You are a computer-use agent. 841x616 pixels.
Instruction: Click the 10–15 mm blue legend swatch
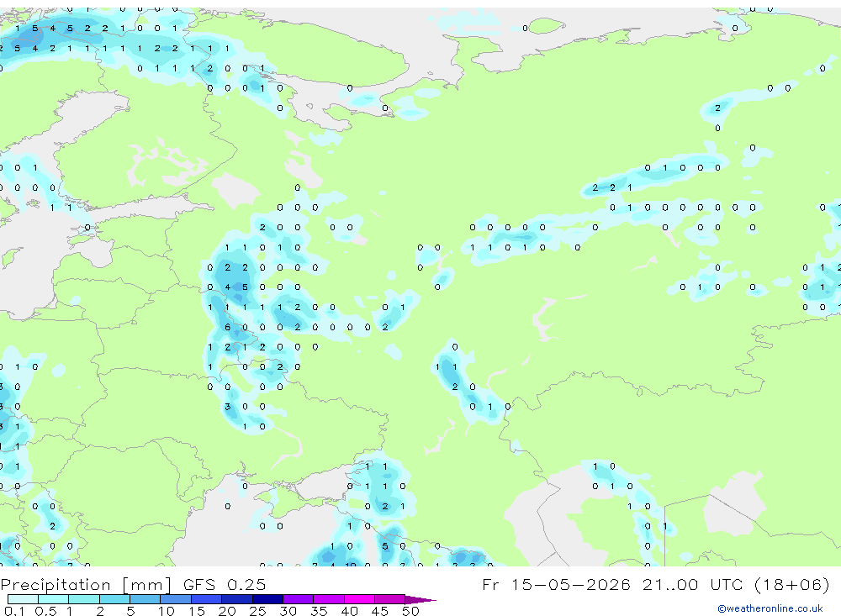click(176, 599)
